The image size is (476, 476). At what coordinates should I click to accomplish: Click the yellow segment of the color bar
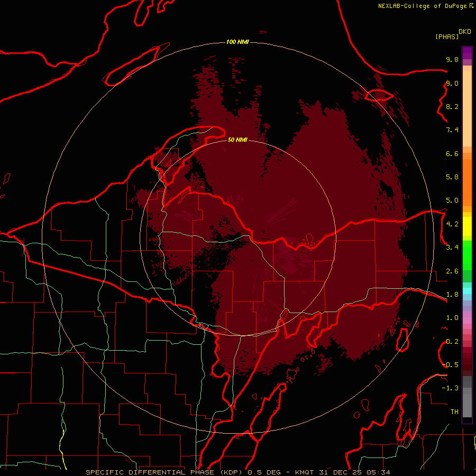[x=467, y=226]
